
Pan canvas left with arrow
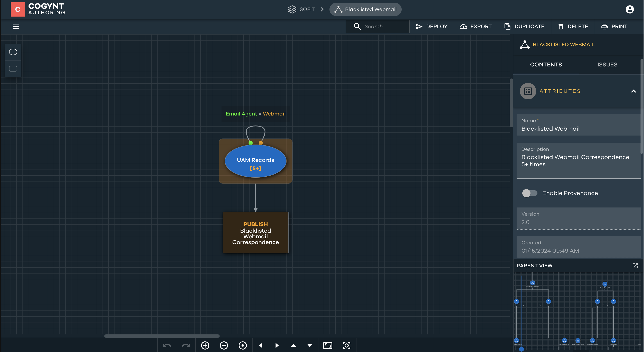pyautogui.click(x=261, y=345)
